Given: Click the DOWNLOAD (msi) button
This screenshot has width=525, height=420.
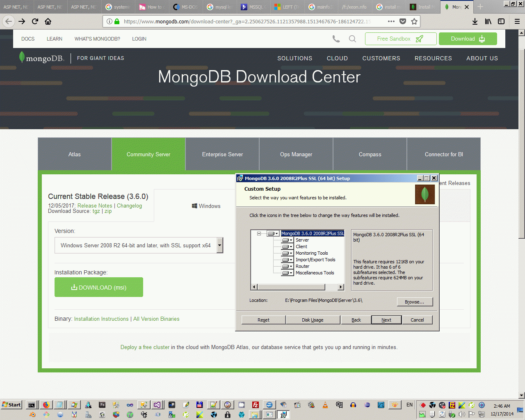Looking at the screenshot, I should point(99,287).
